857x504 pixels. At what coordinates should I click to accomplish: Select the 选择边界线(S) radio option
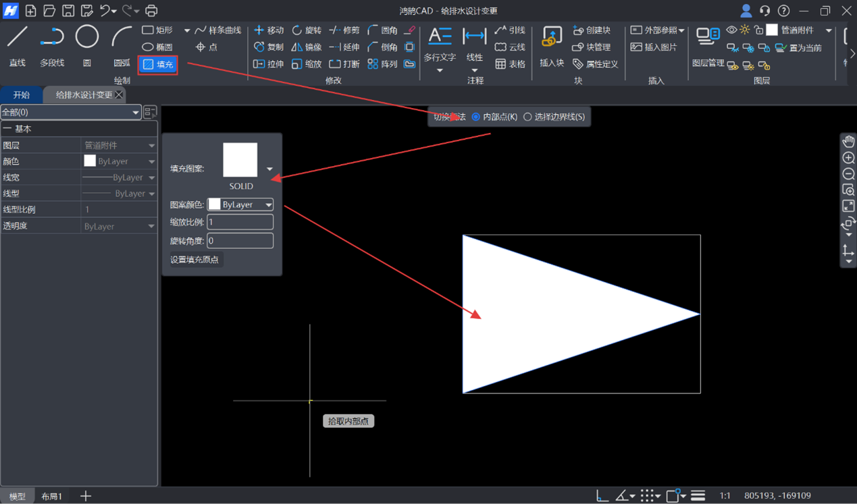click(527, 117)
